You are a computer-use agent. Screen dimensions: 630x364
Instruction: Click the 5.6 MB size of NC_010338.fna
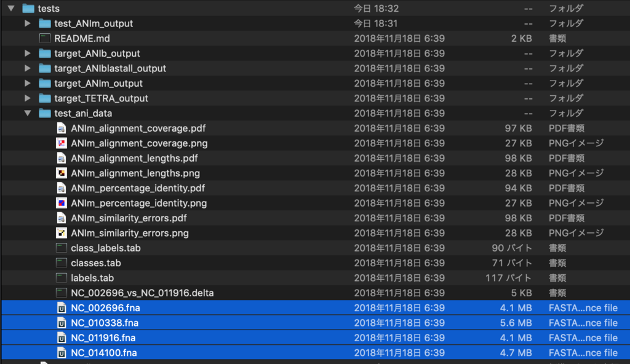coord(516,323)
